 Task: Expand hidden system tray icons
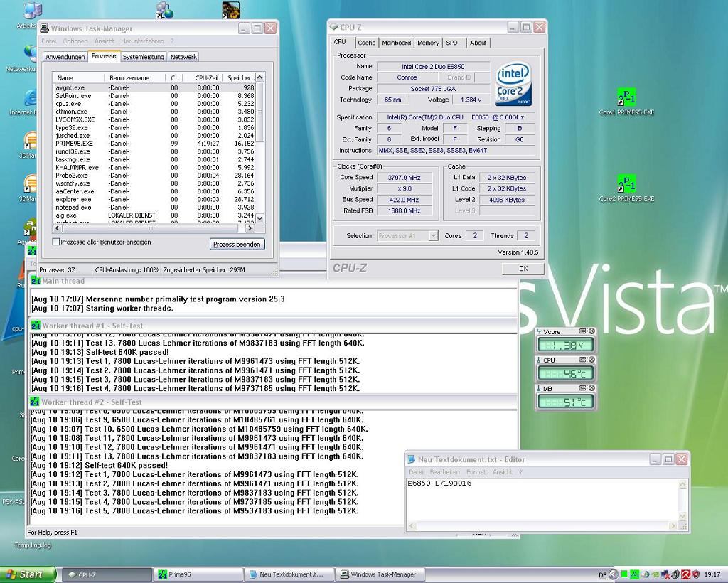[614, 574]
